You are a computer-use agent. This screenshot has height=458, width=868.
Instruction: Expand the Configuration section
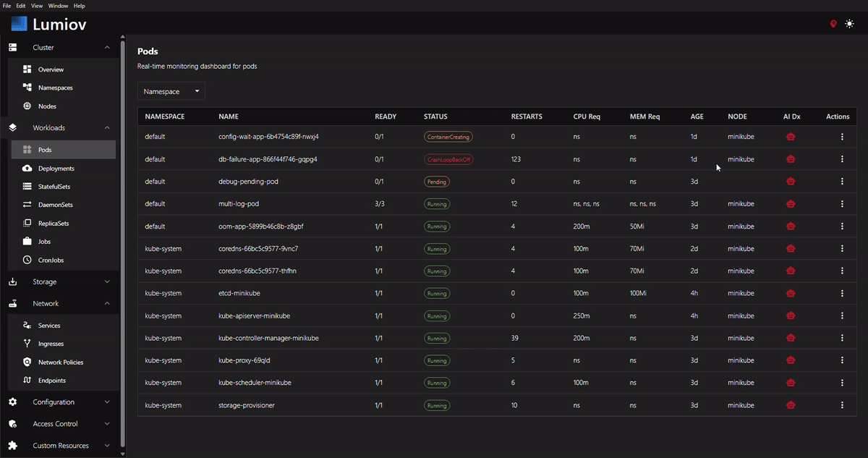coord(108,402)
